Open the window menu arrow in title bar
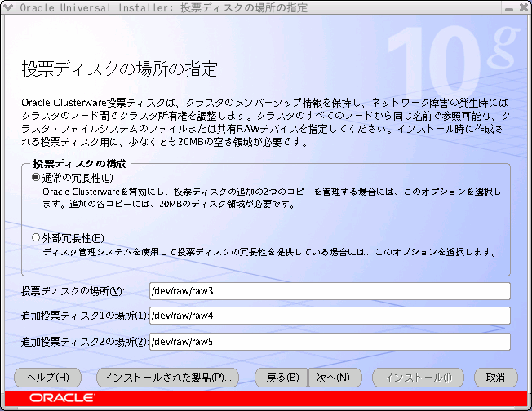532x411 pixels. (x=8, y=7)
